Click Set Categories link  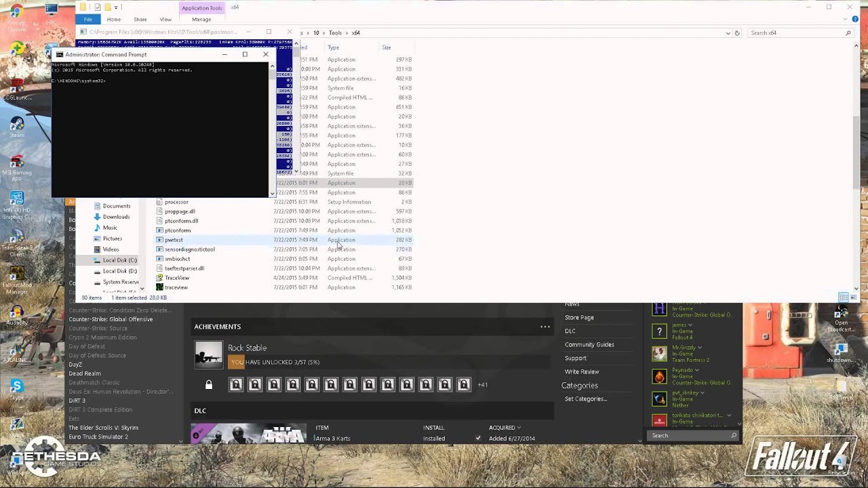pyautogui.click(x=586, y=399)
